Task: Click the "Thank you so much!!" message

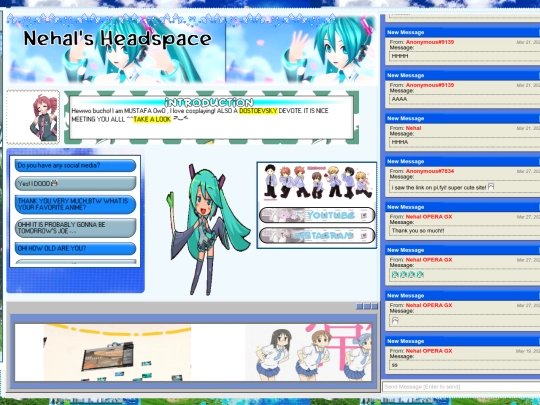Action: (418, 231)
